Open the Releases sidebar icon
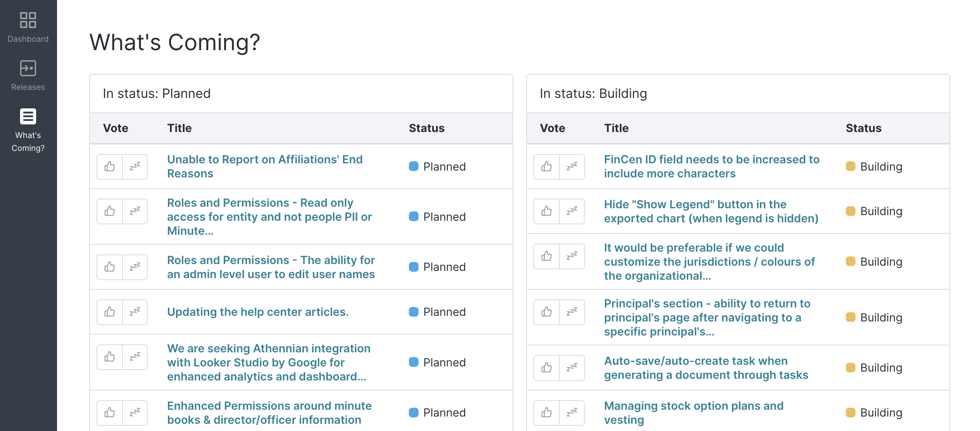This screenshot has width=980, height=431. [28, 68]
